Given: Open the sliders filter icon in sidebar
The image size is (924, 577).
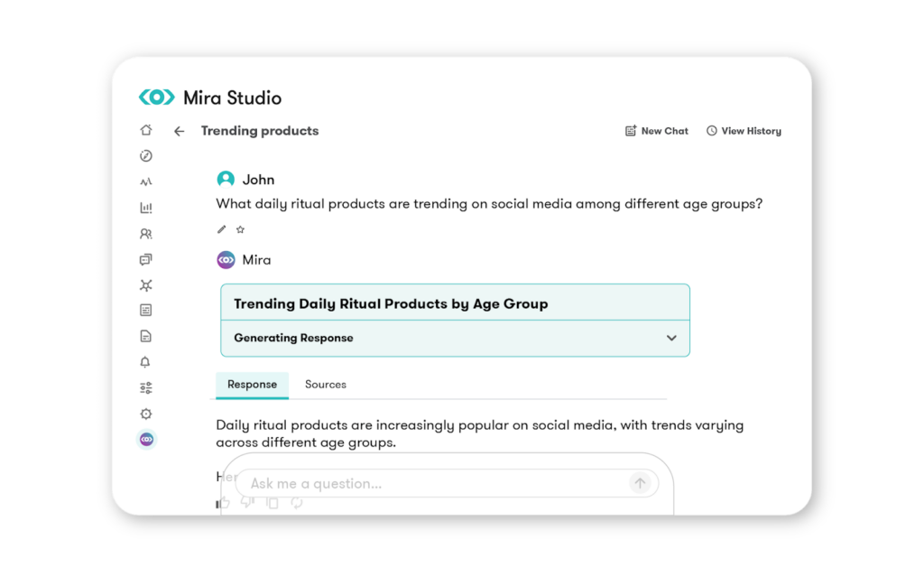Looking at the screenshot, I should [x=146, y=388].
